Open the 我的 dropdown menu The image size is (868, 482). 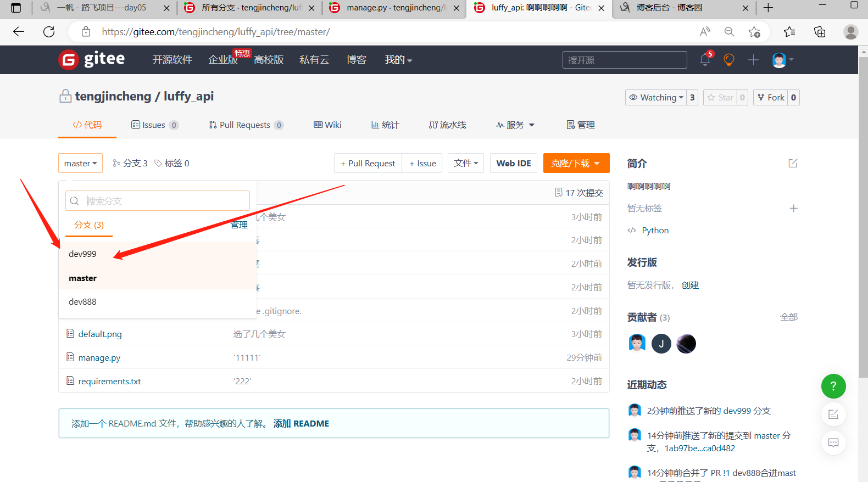tap(398, 59)
